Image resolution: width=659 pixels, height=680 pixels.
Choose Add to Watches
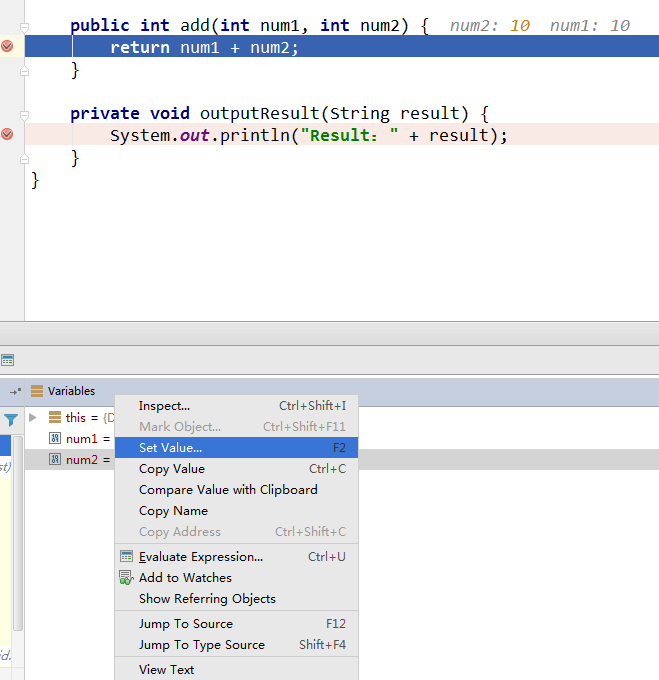click(236, 578)
